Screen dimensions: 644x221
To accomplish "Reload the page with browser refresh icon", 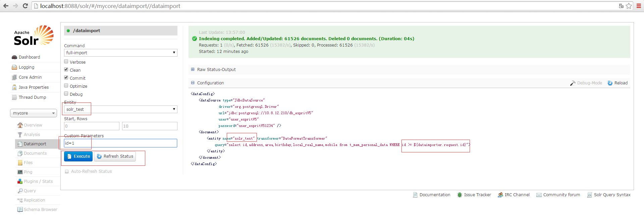I will (x=25, y=6).
